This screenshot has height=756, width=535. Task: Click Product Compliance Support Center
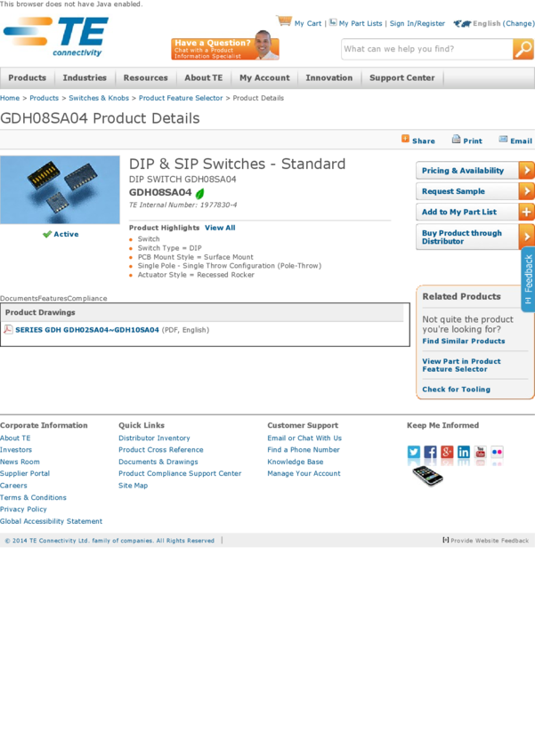pos(180,473)
